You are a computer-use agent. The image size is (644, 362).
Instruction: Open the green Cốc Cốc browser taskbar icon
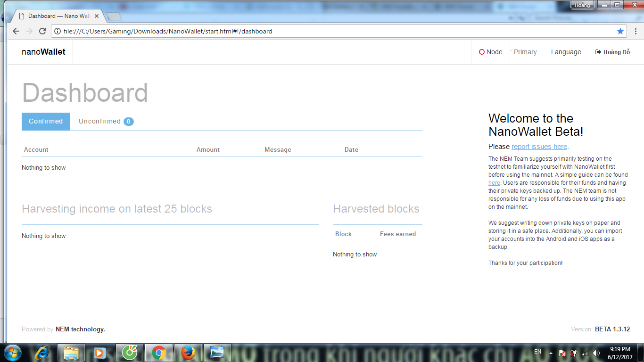pos(129,353)
